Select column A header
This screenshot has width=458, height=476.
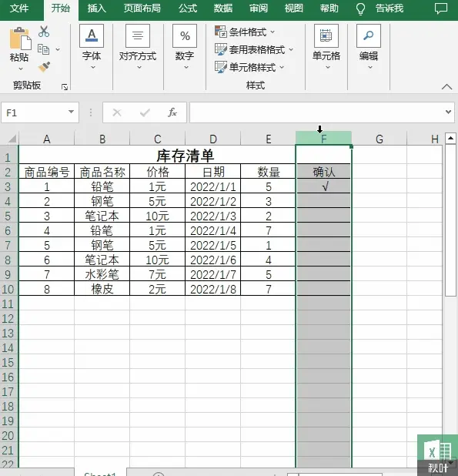point(46,139)
